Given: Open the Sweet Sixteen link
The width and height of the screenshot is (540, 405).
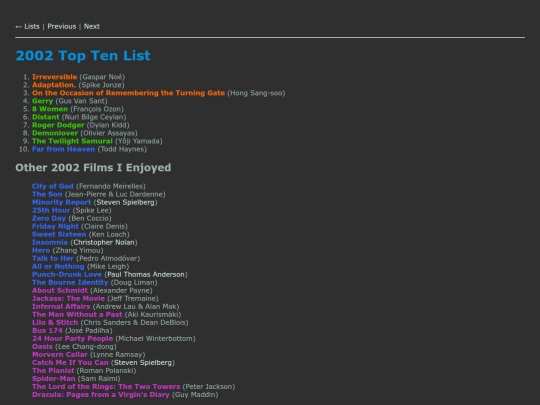Looking at the screenshot, I should click(x=59, y=234).
